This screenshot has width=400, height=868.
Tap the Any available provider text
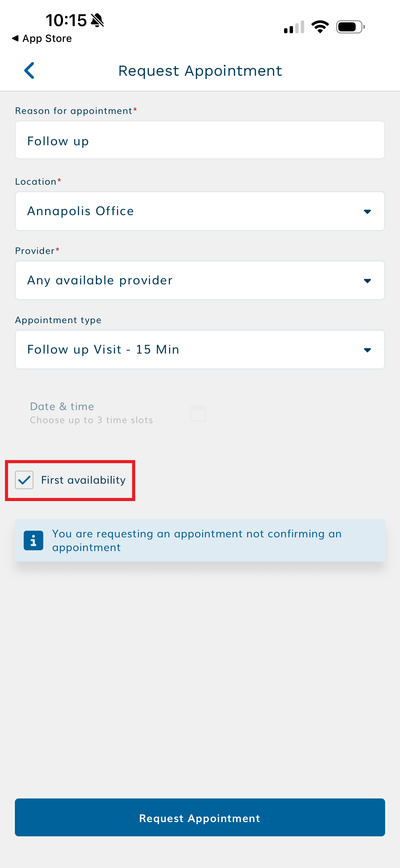pyautogui.click(x=100, y=280)
